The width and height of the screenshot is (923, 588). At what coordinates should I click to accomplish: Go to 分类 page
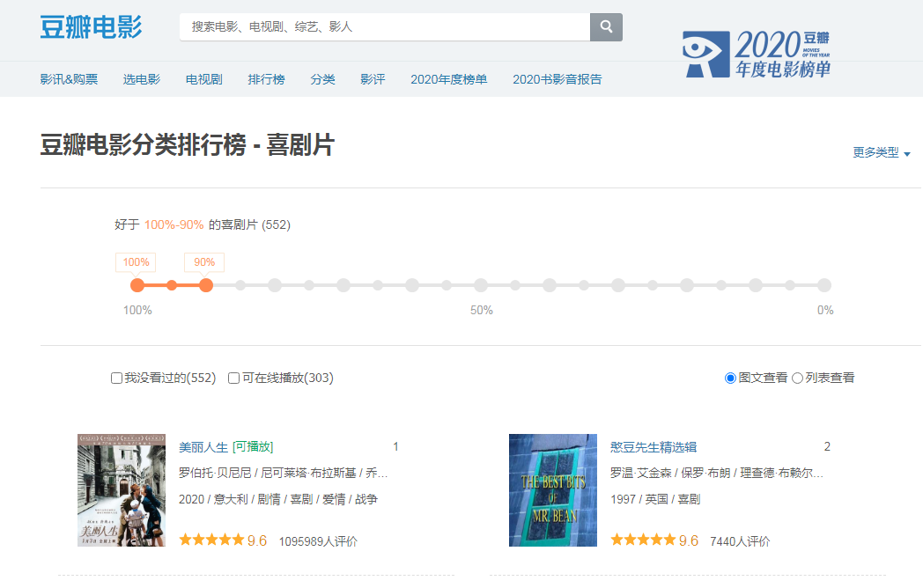tap(322, 79)
